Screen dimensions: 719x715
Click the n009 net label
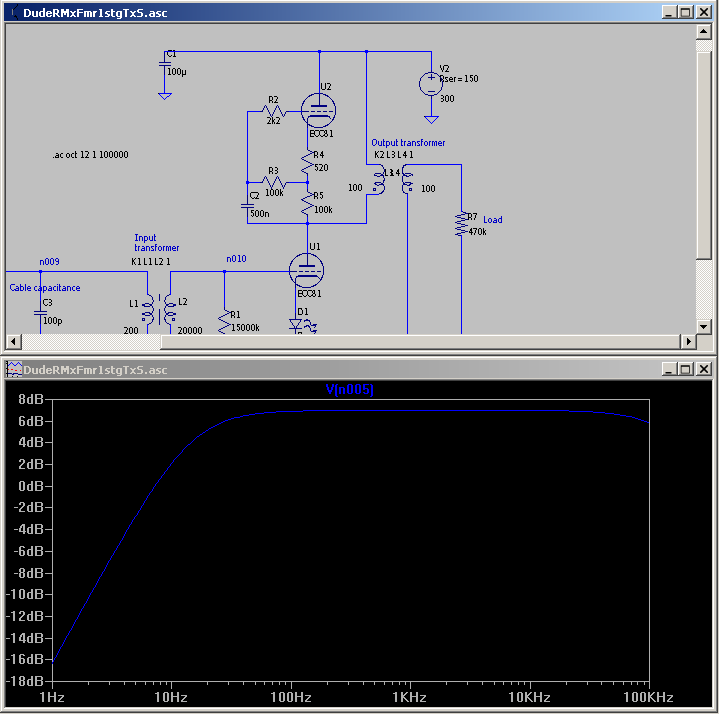(49, 262)
